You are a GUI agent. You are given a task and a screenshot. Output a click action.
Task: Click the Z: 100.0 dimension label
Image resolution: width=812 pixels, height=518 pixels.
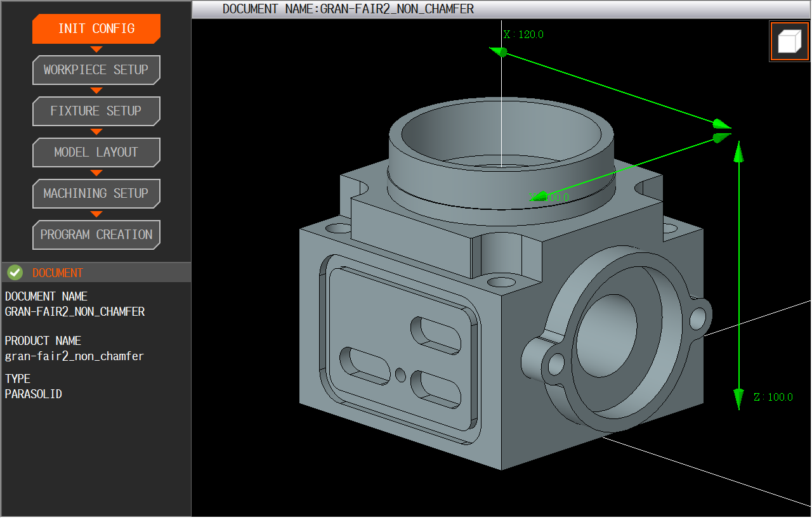tap(773, 397)
